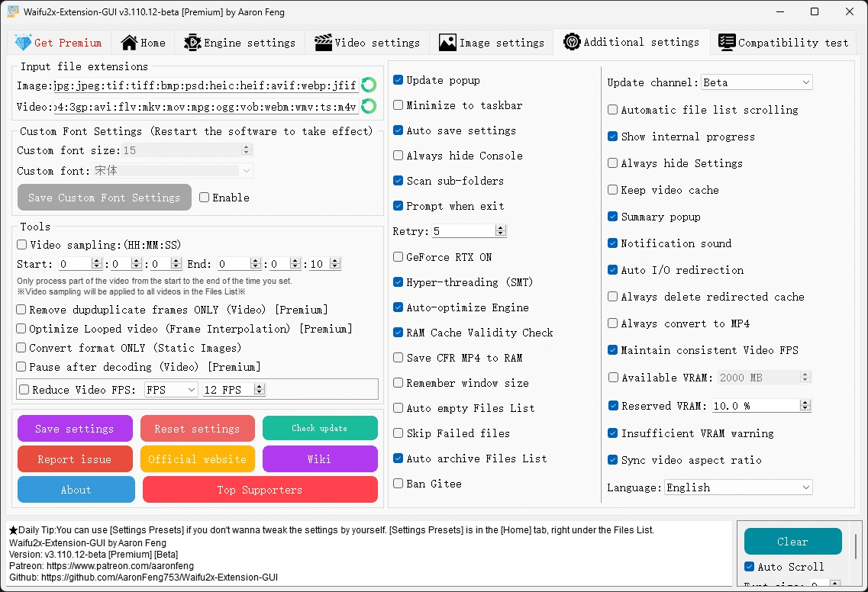Click the Report issue button
The image size is (868, 592).
tap(75, 459)
